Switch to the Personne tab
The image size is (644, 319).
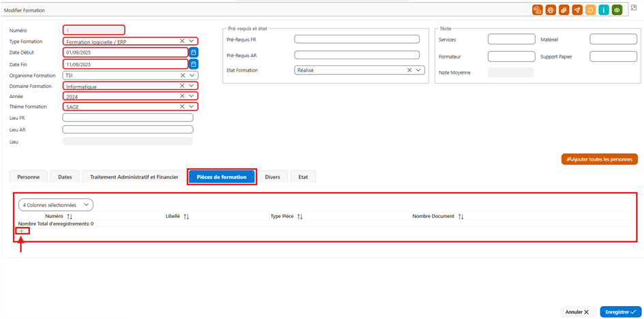coord(29,177)
